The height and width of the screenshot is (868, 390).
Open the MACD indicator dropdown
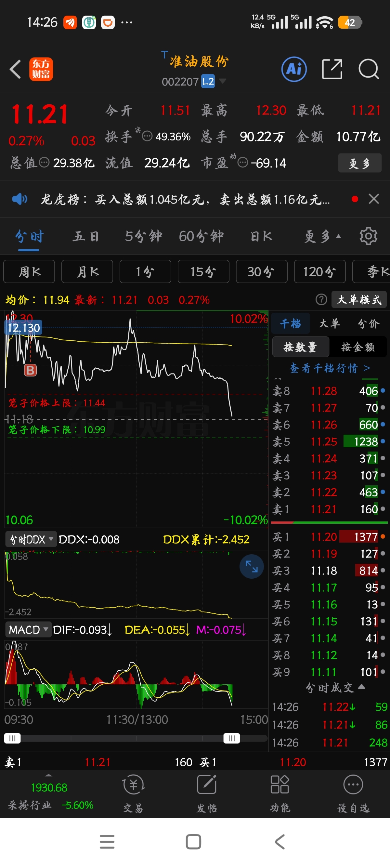pos(28,629)
